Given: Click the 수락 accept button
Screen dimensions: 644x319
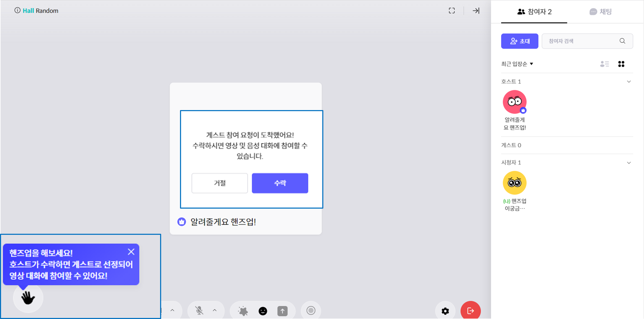Looking at the screenshot, I should (280, 183).
